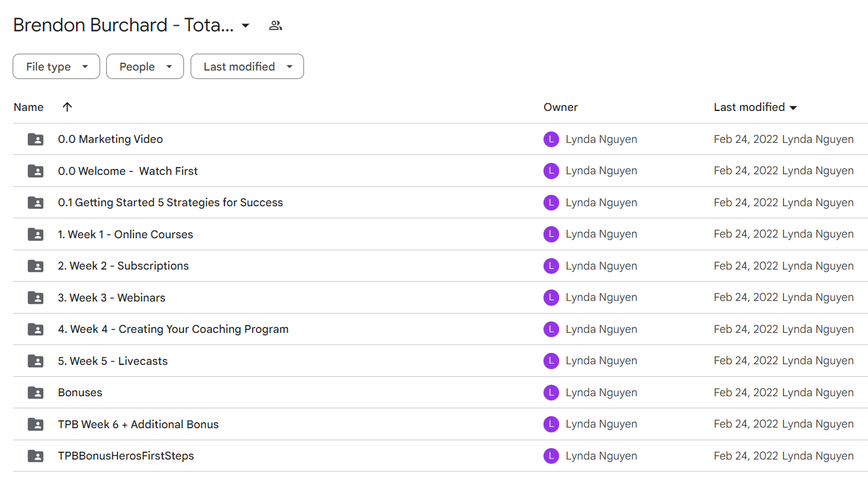Click folder icon for TPBBonusHerosFirstSteps

click(x=36, y=456)
